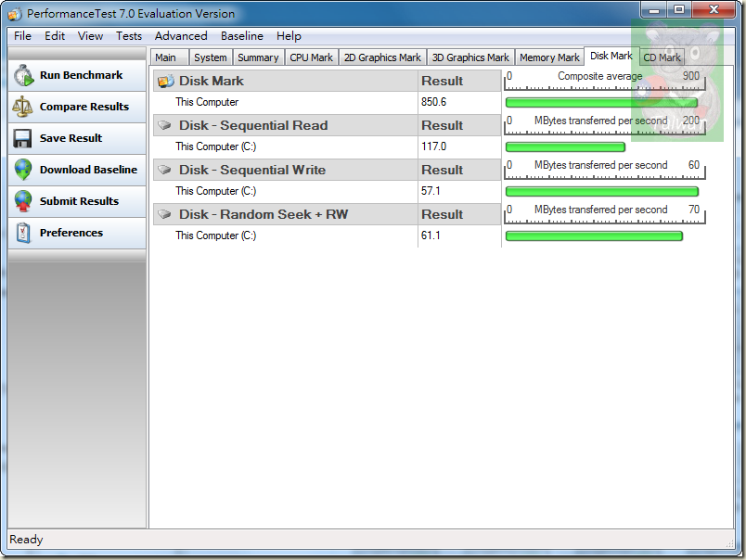Image resolution: width=746 pixels, height=560 pixels.
Task: Click the Disk Mark section header text
Action: 212,82
